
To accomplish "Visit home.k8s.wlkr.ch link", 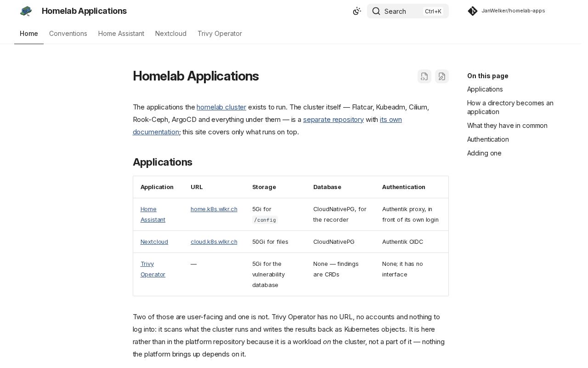I will pyautogui.click(x=214, y=209).
